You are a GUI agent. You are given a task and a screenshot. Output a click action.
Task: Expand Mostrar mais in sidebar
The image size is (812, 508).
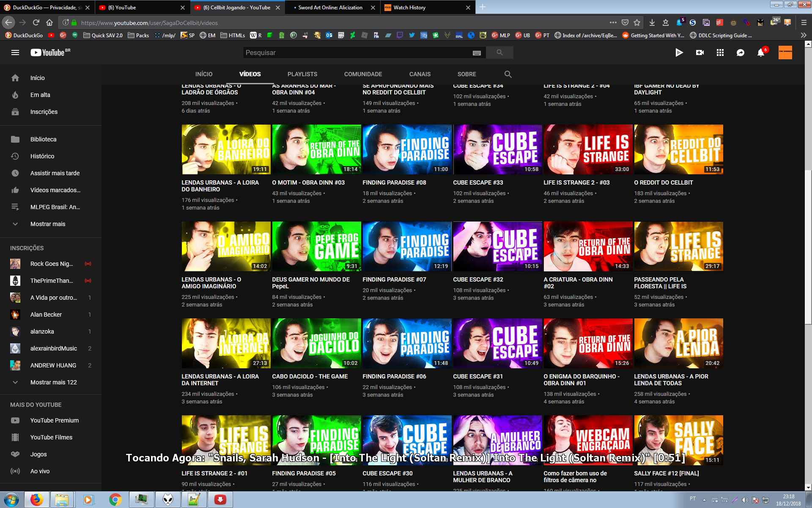(x=47, y=224)
